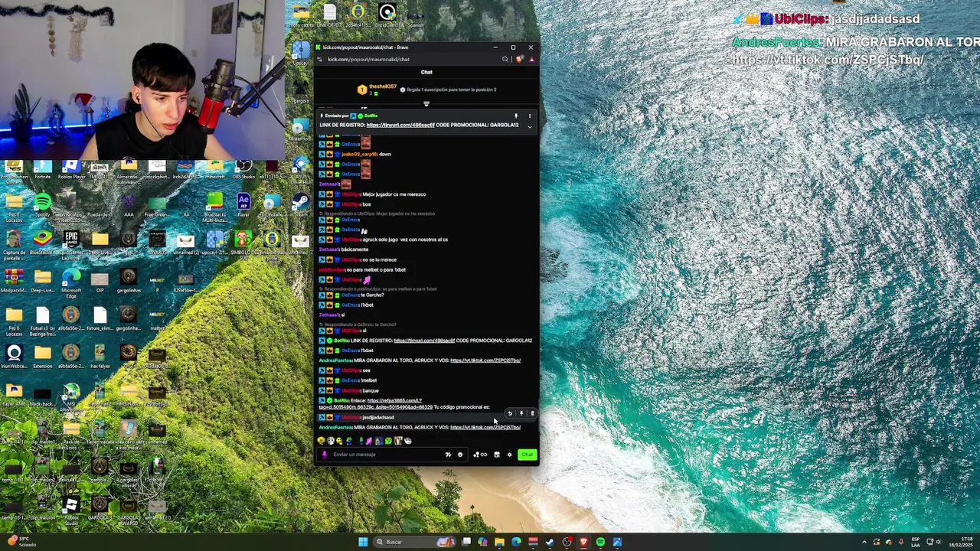Click the kick.com popout address bar URL

(369, 60)
